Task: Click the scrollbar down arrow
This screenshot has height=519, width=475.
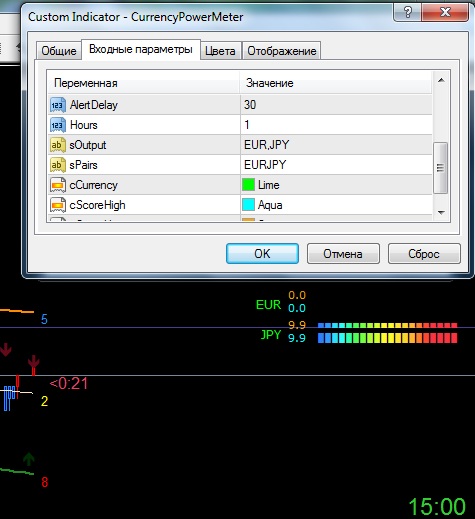Action: pos(441,212)
